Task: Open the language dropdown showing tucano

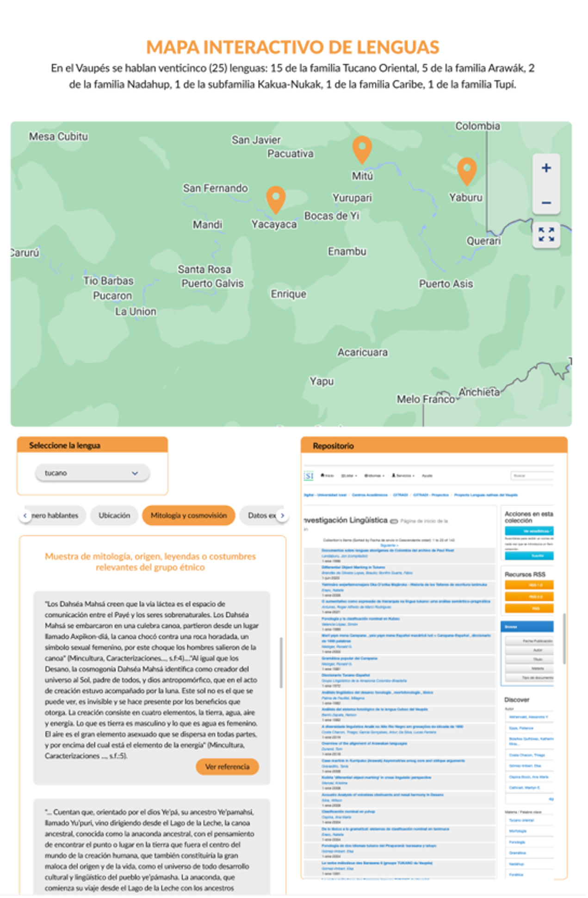Action: click(93, 473)
